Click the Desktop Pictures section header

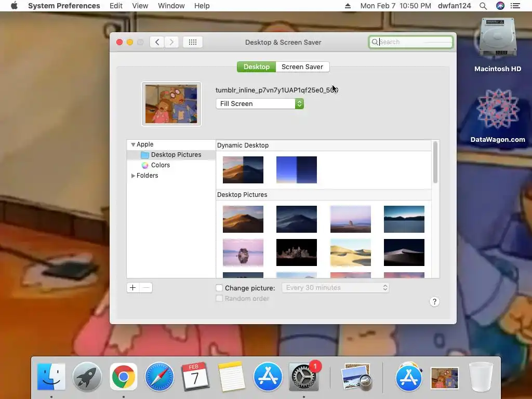coord(242,195)
